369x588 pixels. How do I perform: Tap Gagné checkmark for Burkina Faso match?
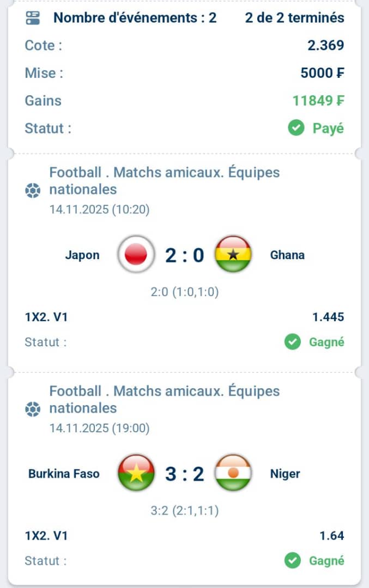(x=293, y=560)
